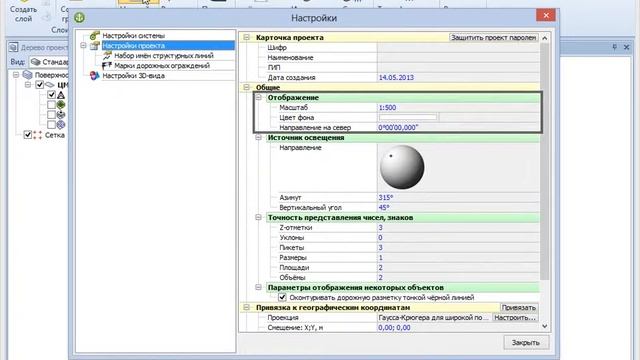Click the black triangle icon in project tree
The height and width of the screenshot is (360, 640).
(x=61, y=95)
